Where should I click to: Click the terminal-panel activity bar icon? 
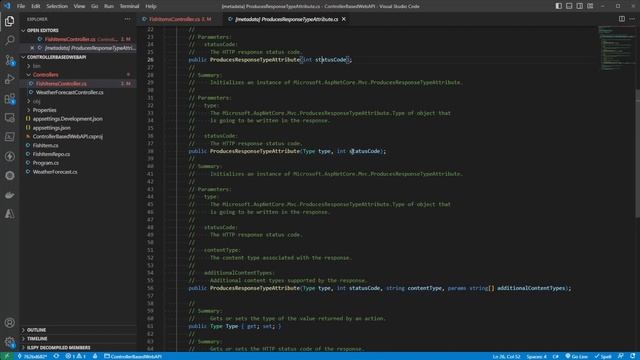click(x=9, y=137)
